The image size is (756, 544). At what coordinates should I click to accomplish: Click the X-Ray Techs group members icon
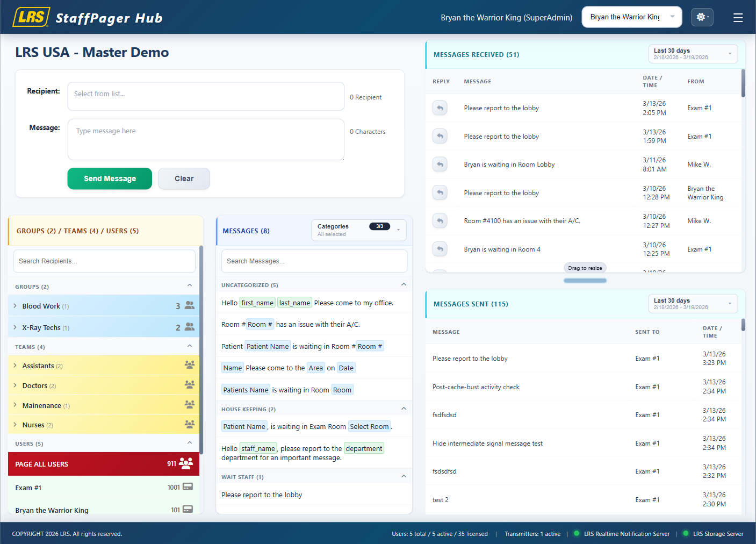[x=189, y=326]
